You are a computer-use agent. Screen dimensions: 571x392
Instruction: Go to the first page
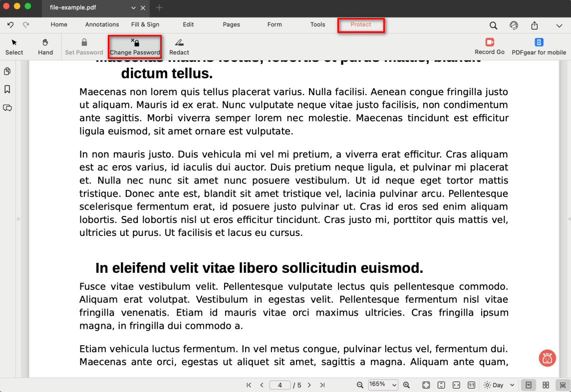tap(249, 385)
